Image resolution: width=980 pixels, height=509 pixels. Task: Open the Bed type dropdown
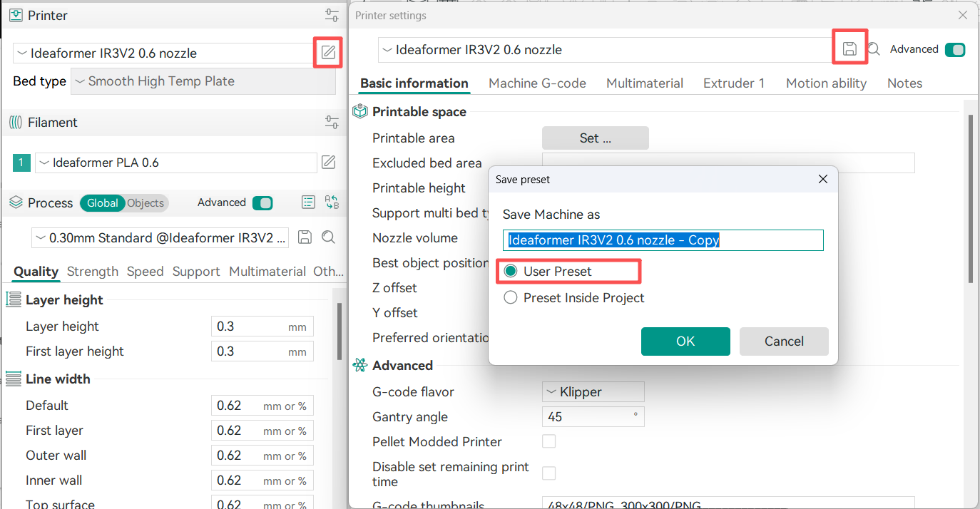(x=203, y=81)
